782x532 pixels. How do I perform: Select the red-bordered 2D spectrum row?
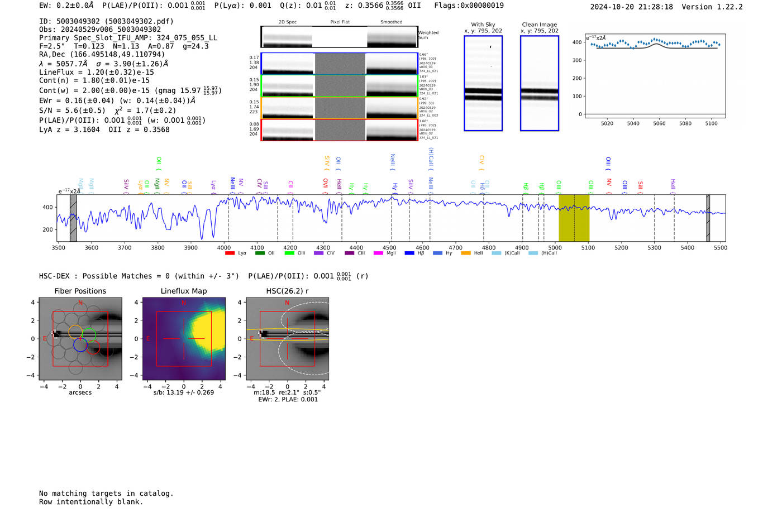pyautogui.click(x=340, y=130)
